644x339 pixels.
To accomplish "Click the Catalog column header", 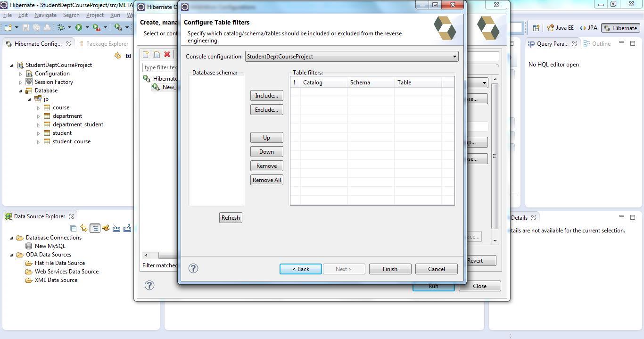I will coord(323,83).
